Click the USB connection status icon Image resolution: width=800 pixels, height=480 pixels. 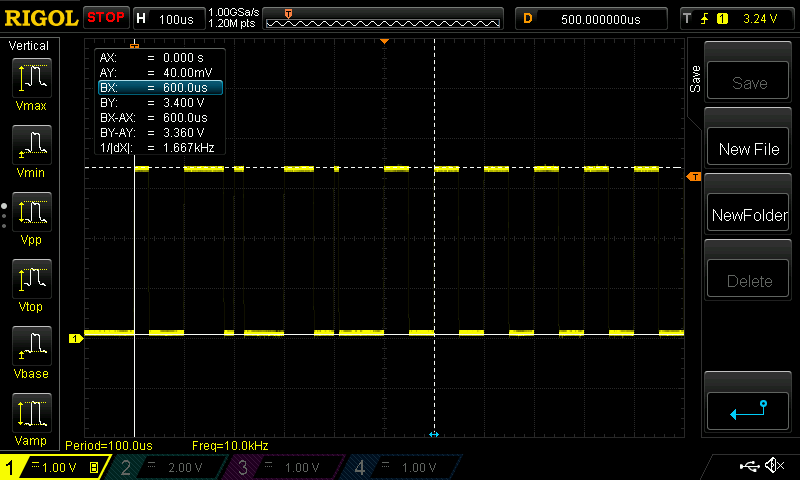point(749,465)
